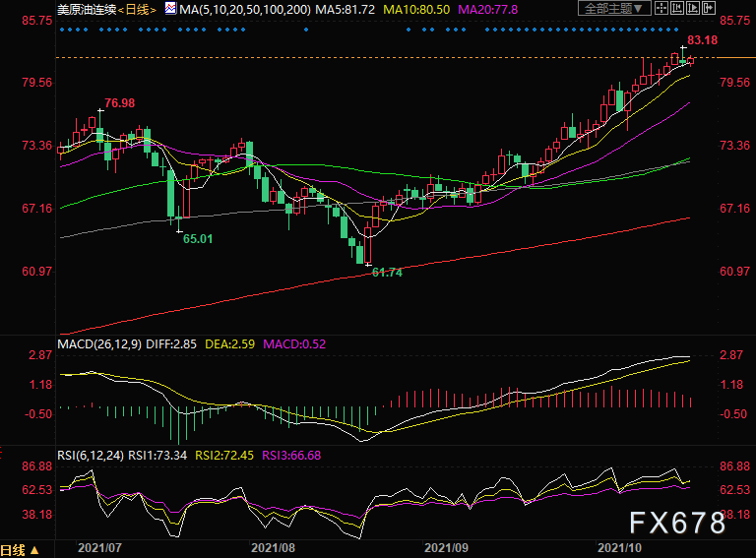Click the left axis 79.56 price label

coord(37,83)
